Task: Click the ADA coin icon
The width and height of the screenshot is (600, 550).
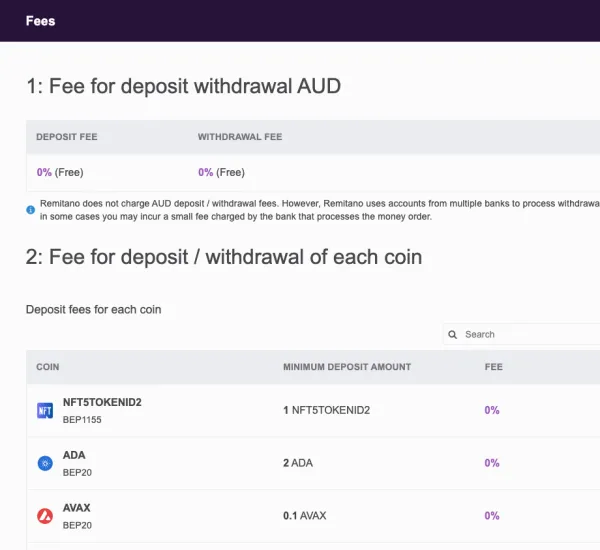Action: click(x=45, y=463)
